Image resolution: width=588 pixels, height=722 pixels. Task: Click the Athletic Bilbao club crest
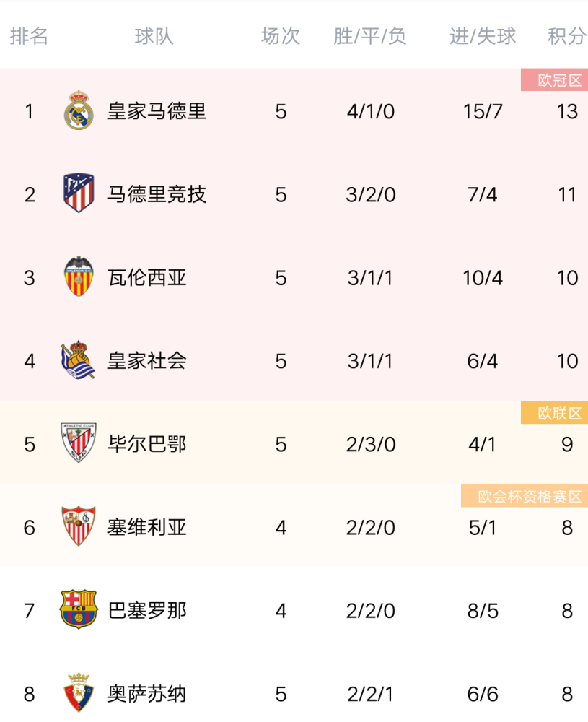tap(79, 443)
